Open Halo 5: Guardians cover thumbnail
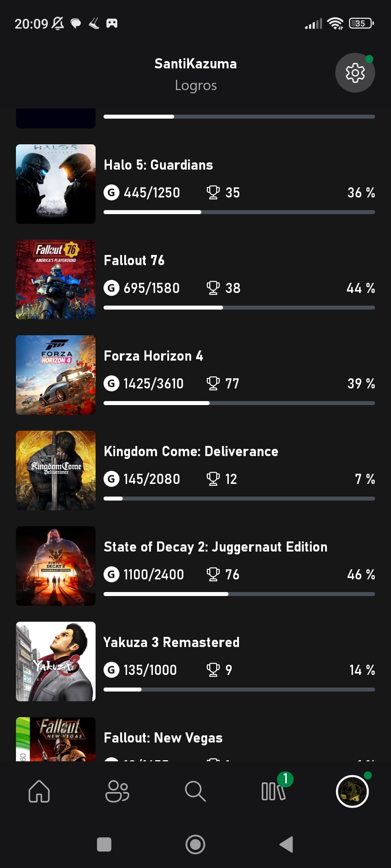 56,184
